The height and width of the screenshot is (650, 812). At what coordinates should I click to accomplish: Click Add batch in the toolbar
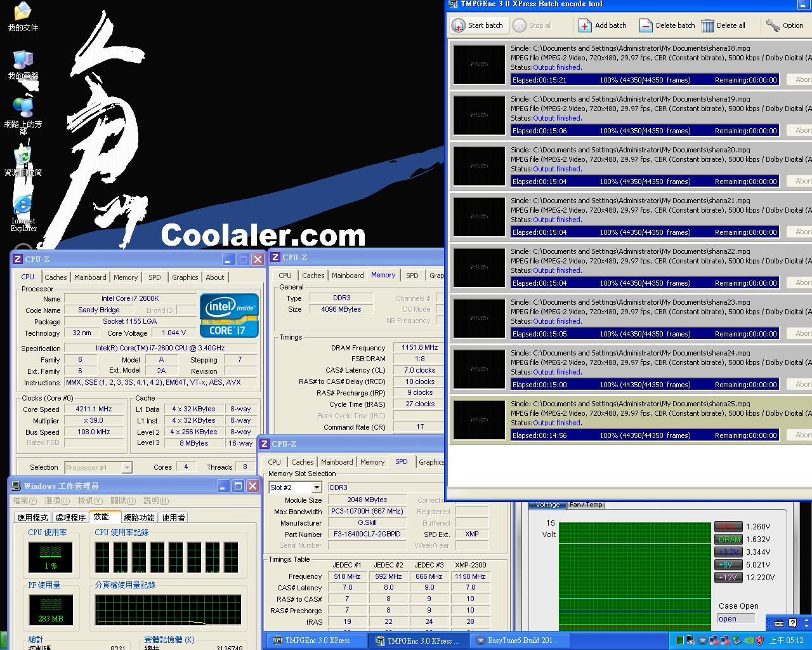point(603,25)
